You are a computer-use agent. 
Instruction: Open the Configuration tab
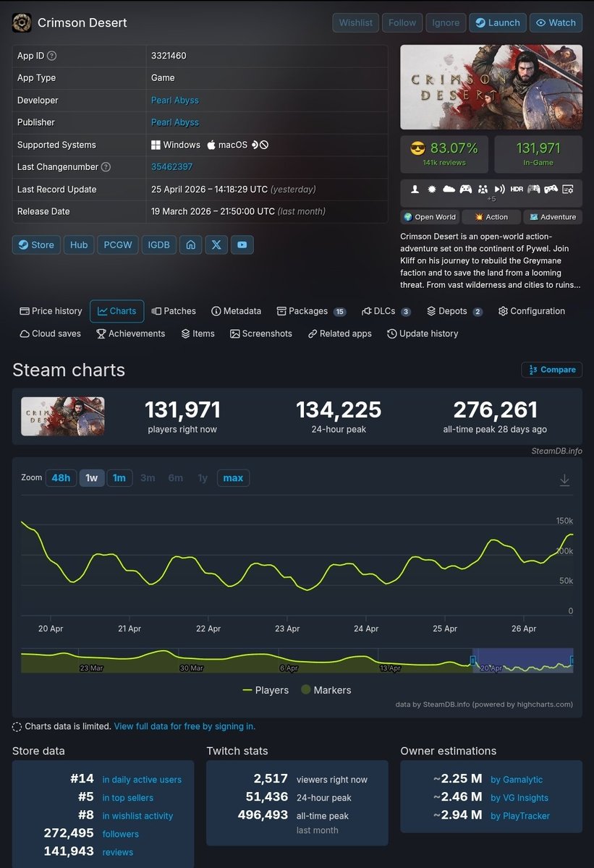532,311
